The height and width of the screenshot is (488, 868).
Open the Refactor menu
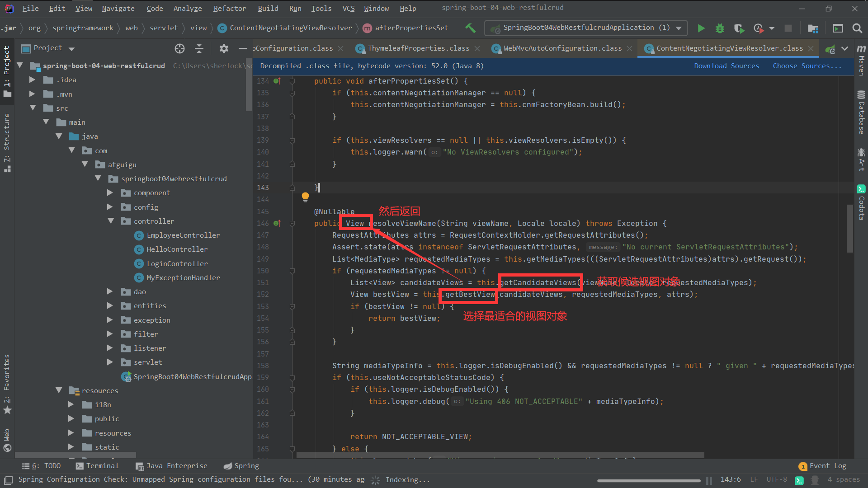(x=230, y=8)
